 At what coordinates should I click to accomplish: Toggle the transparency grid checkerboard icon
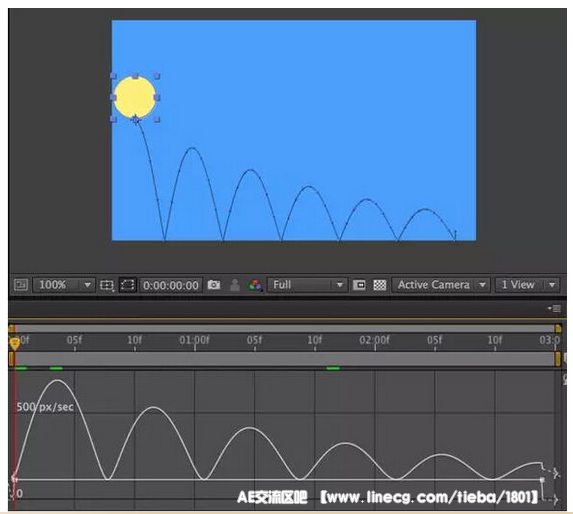[380, 285]
